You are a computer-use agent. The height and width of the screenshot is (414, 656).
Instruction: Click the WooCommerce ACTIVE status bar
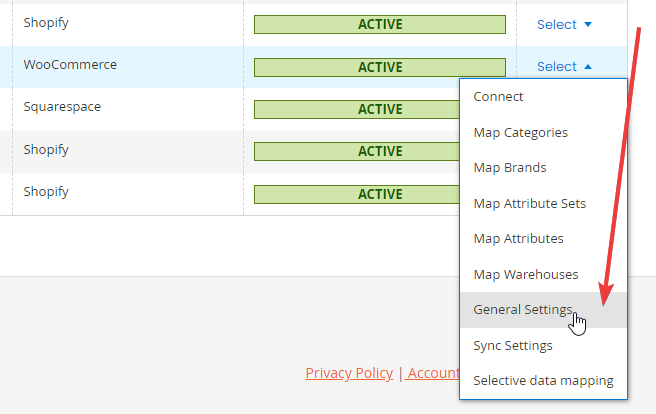[x=380, y=67]
